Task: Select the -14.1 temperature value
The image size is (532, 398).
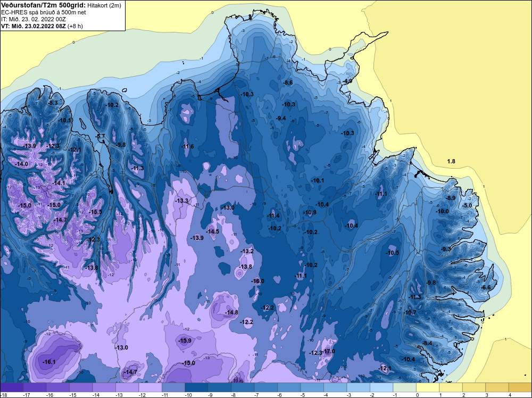Action: 59,183
